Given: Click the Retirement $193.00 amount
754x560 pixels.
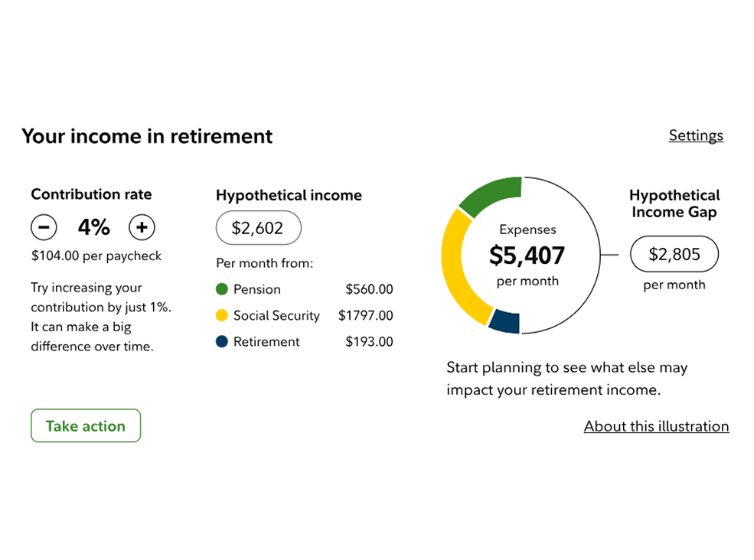Looking at the screenshot, I should (369, 341).
